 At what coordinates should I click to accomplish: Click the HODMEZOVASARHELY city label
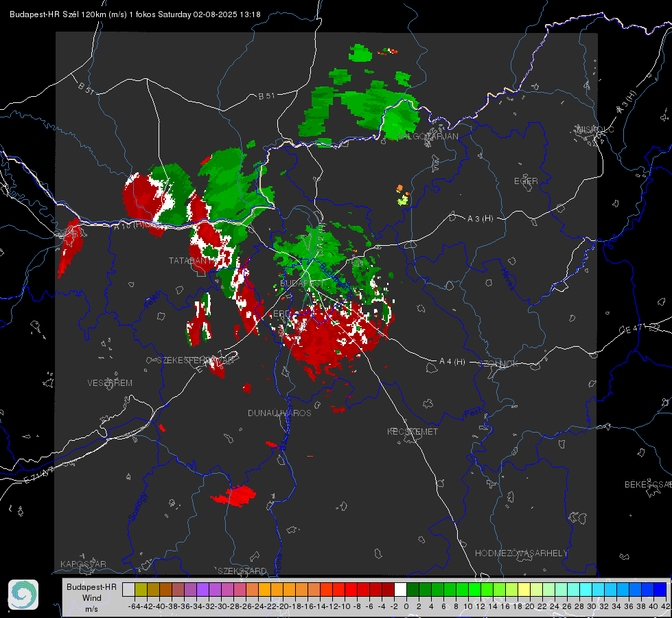point(521,553)
